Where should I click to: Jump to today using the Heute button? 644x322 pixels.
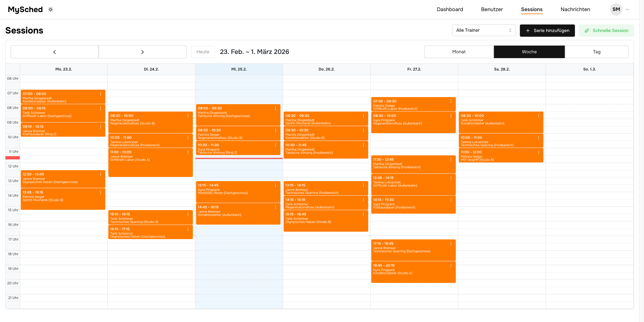pyautogui.click(x=203, y=52)
